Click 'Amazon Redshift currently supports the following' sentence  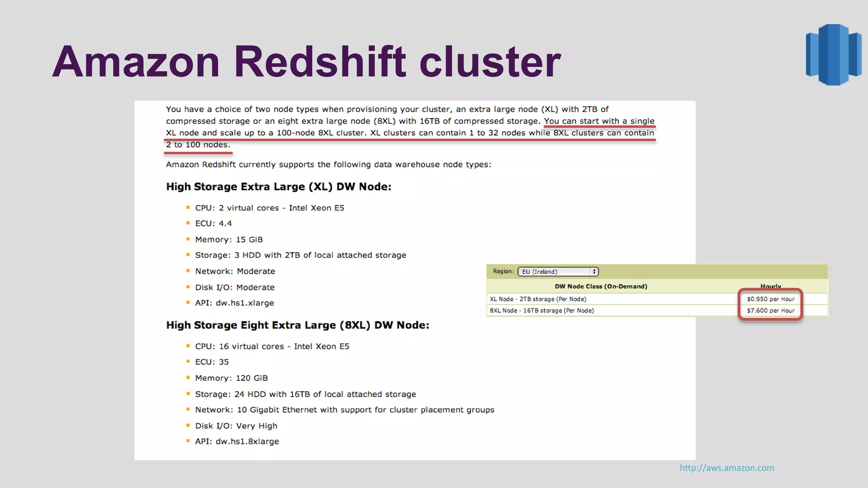tap(328, 165)
